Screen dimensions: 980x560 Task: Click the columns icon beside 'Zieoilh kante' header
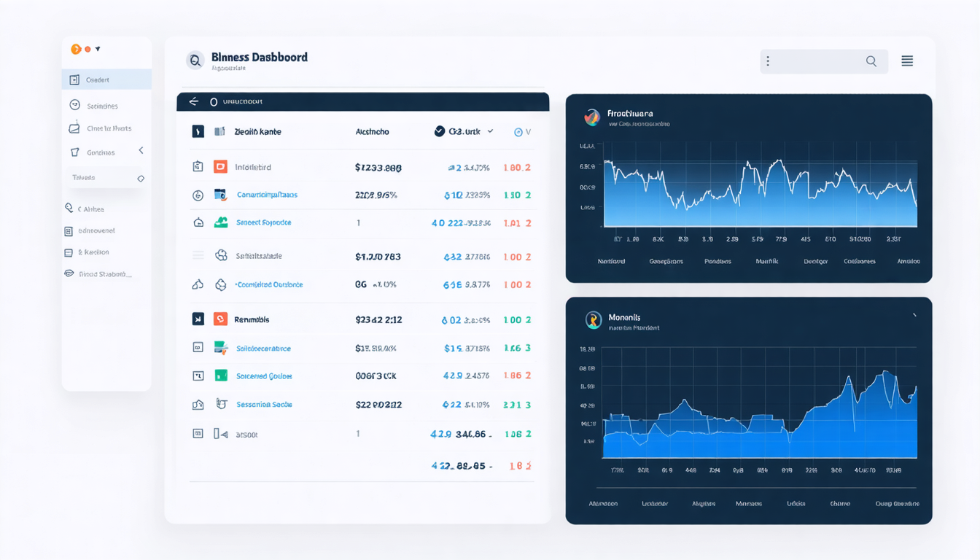pos(219,132)
